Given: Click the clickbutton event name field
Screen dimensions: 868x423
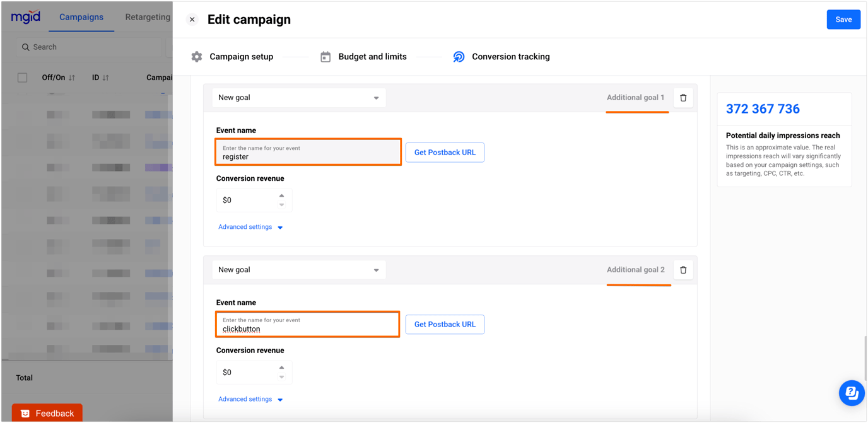Looking at the screenshot, I should pos(308,324).
